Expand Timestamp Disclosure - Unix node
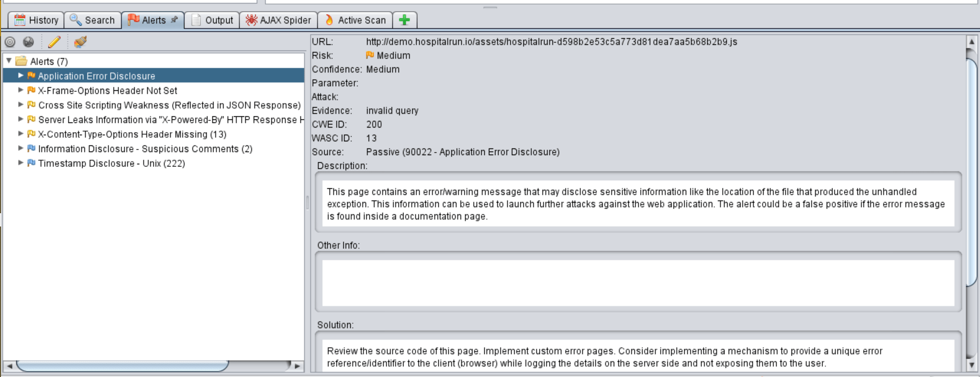The image size is (980, 377). pyautogui.click(x=20, y=163)
